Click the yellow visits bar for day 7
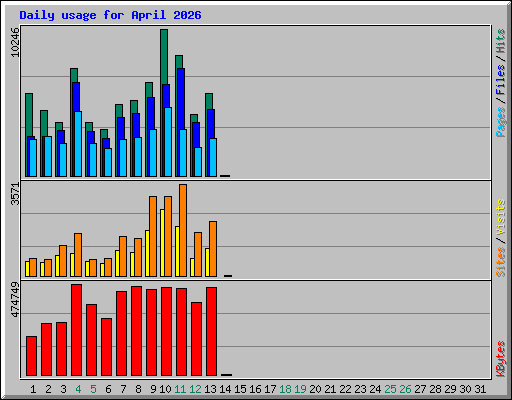The width and height of the screenshot is (512, 400). [117, 263]
